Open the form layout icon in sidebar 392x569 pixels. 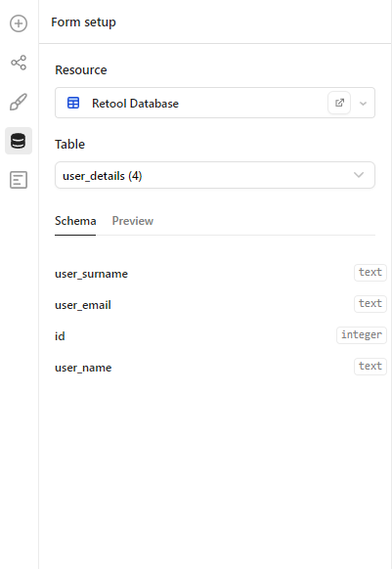[19, 180]
